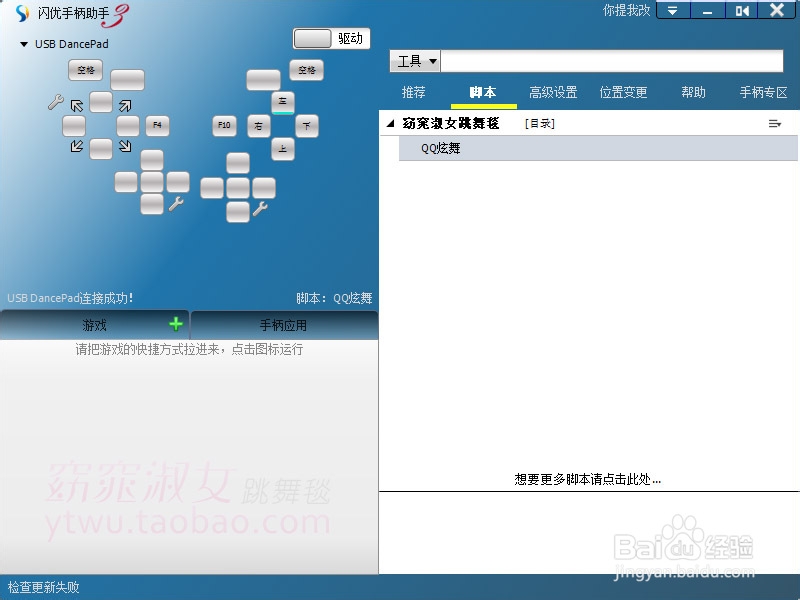Click the list menu icon on the script panel header
The width and height of the screenshot is (800, 600).
(x=775, y=123)
